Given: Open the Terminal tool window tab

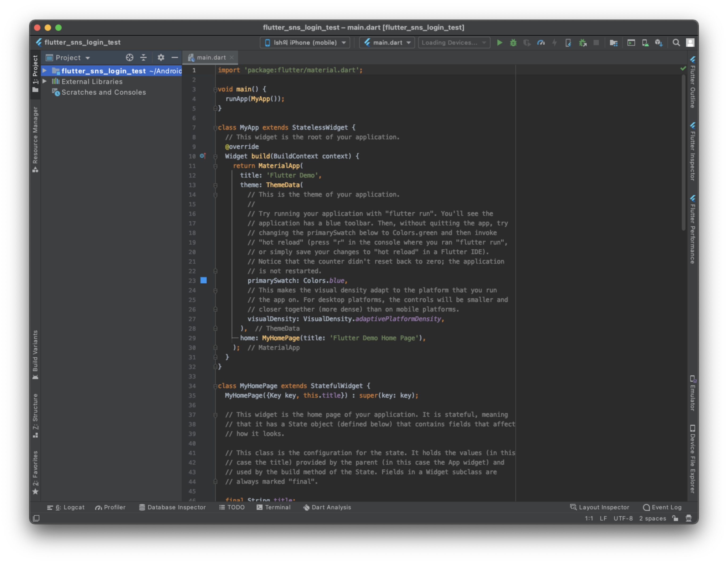Looking at the screenshot, I should point(274,507).
